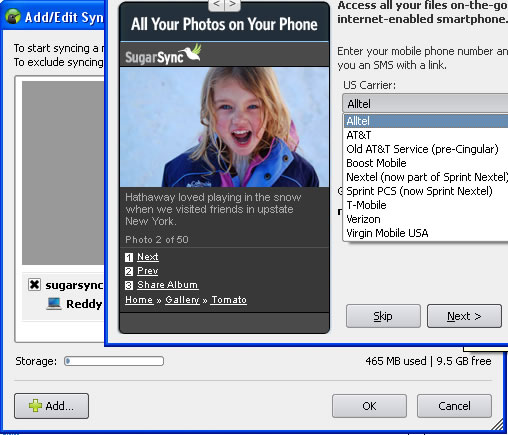The width and height of the screenshot is (508, 435).
Task: Select AT&T from the carrier list
Action: coord(426,135)
